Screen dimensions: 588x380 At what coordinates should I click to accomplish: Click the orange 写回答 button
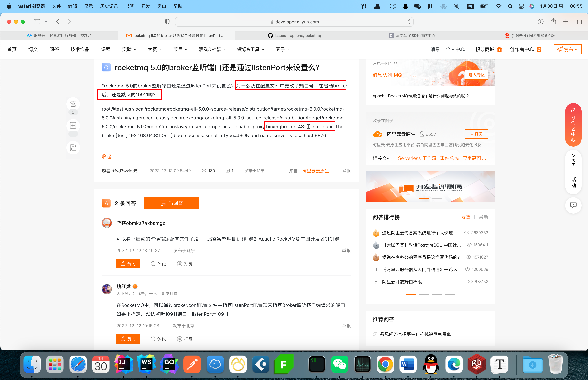point(172,203)
